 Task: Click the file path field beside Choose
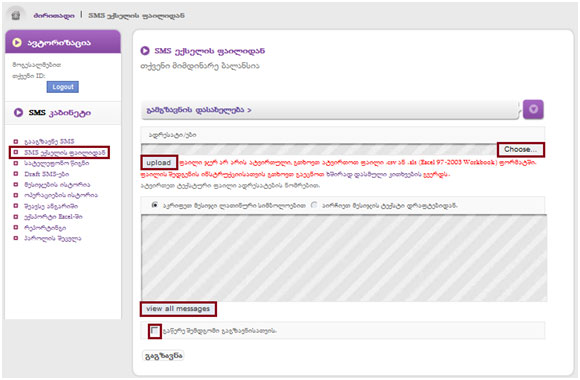point(319,149)
